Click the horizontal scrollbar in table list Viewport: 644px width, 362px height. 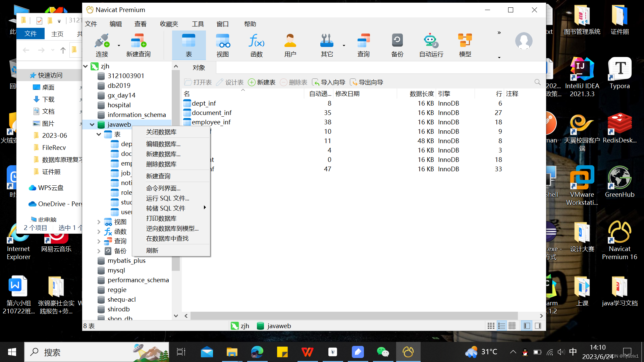point(354,316)
